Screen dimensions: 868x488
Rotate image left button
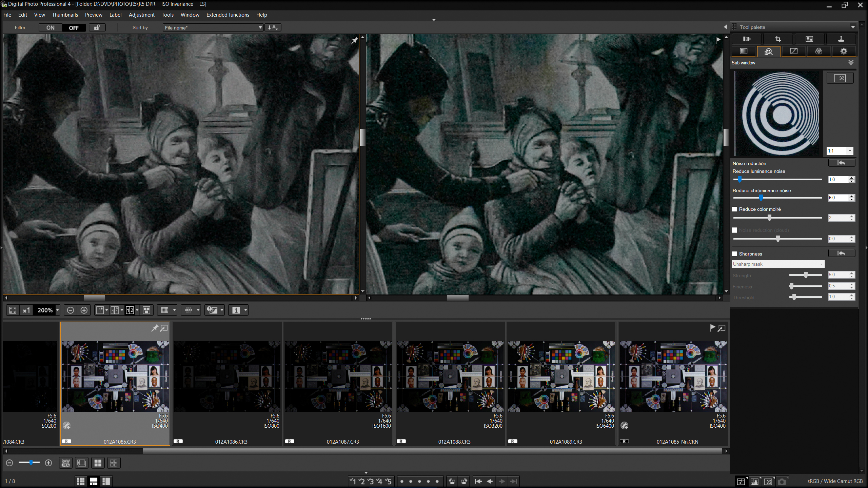[452, 481]
